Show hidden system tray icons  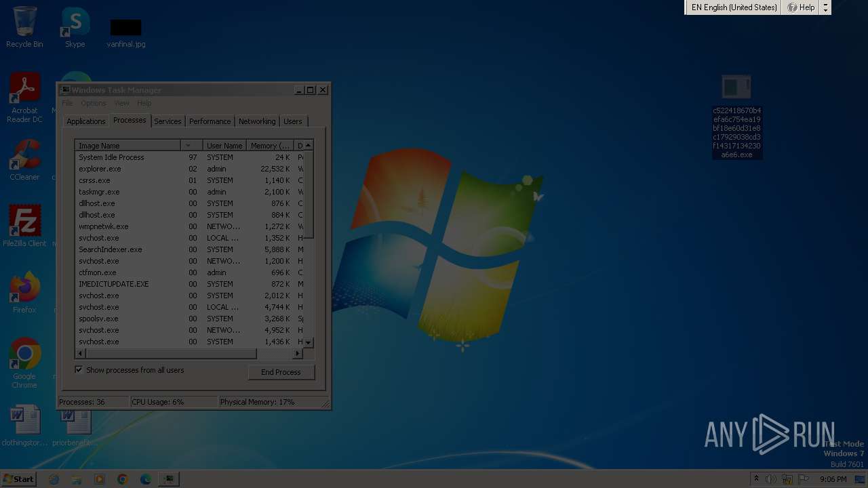point(756,479)
